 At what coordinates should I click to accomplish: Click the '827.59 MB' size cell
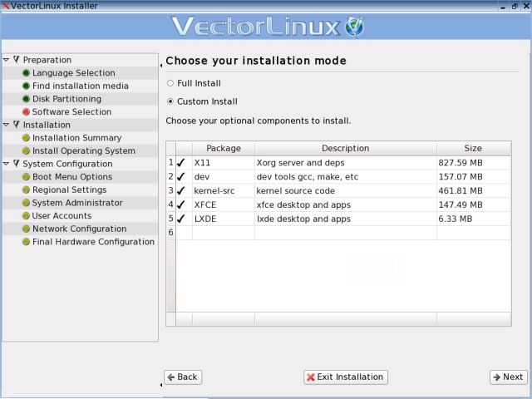point(474,163)
